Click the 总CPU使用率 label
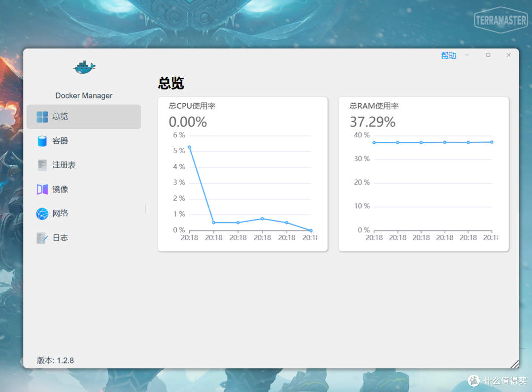 [x=192, y=106]
